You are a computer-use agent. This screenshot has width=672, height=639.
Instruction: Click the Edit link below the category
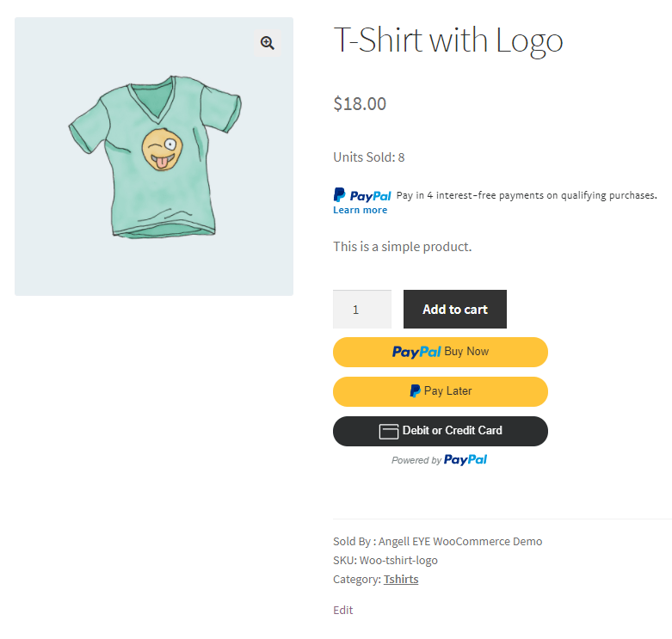point(342,610)
